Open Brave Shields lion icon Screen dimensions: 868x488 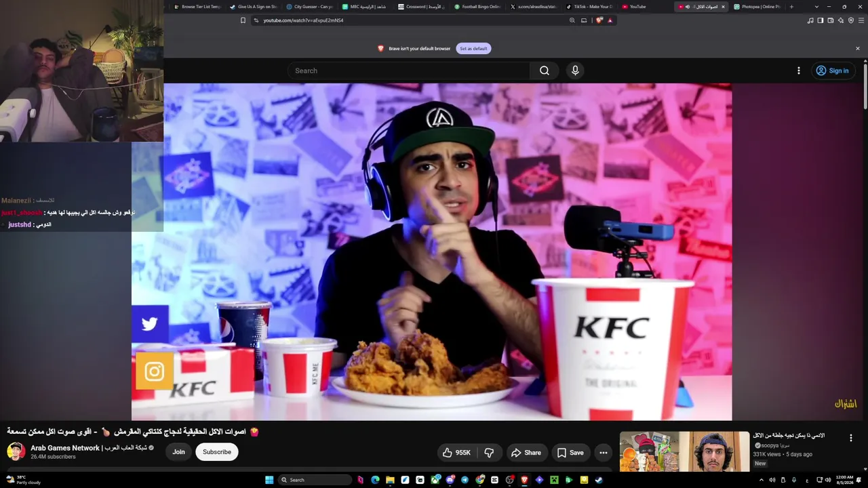599,20
